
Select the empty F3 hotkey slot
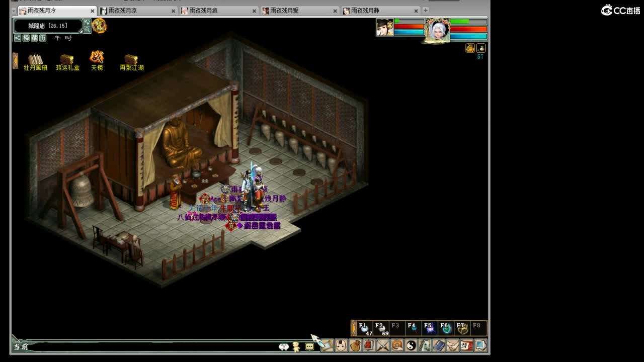click(x=397, y=328)
